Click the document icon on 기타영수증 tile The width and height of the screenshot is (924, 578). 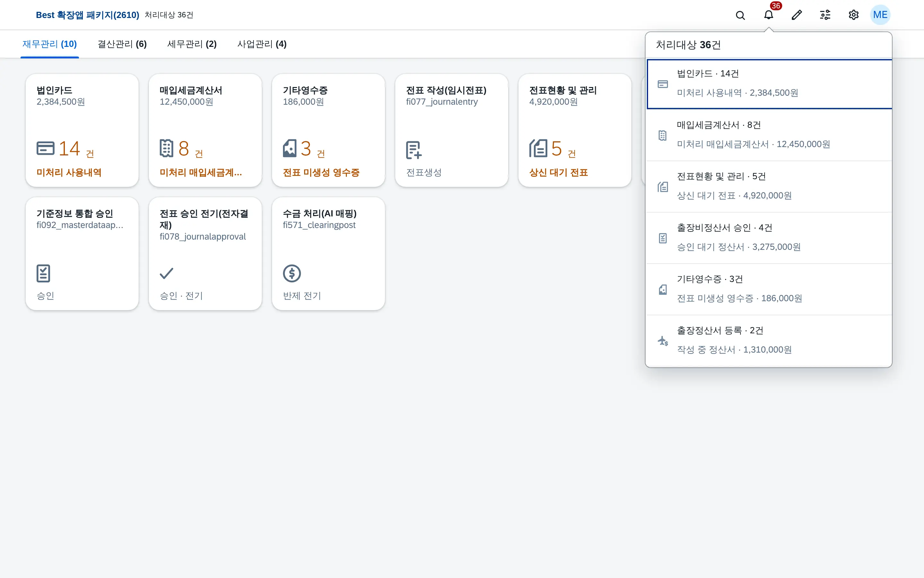(x=290, y=148)
